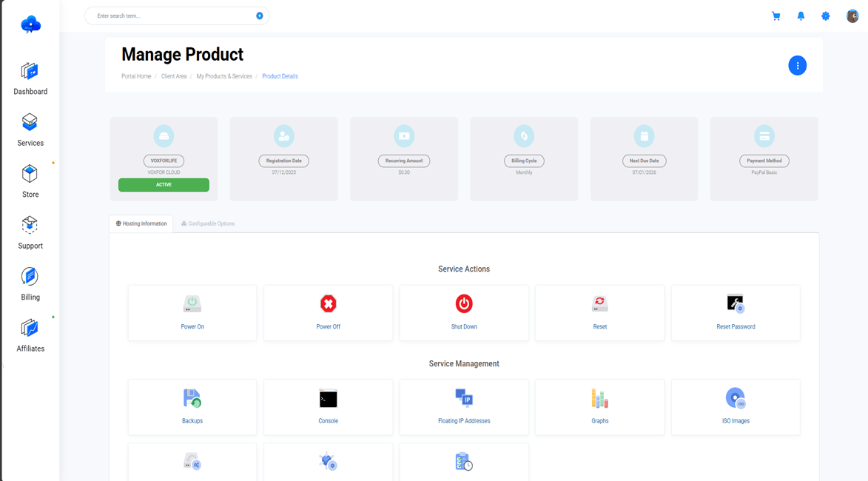The image size is (868, 481).
Task: Click the Power On service action icon
Action: pyautogui.click(x=192, y=304)
